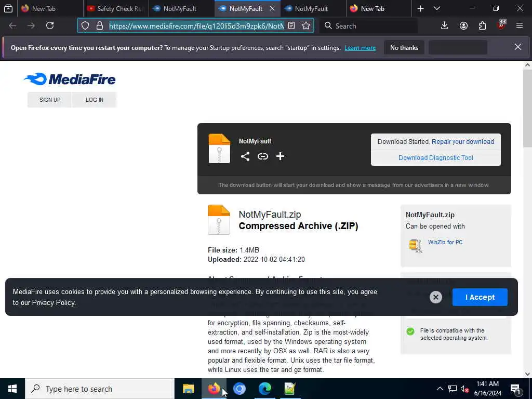Click Download Diagnostic Tool link

[x=436, y=158]
